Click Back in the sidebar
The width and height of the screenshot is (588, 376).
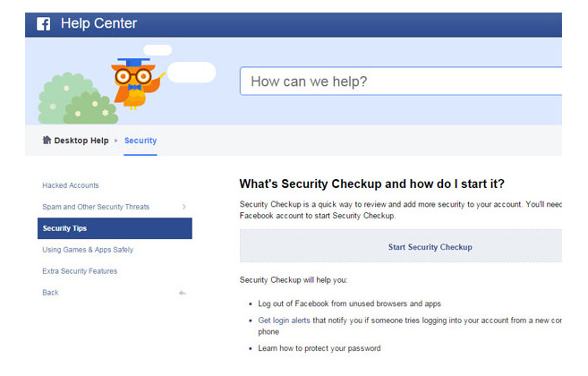click(50, 293)
